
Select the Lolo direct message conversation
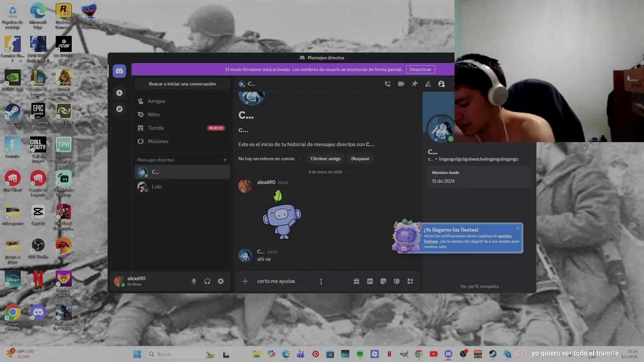point(182,187)
